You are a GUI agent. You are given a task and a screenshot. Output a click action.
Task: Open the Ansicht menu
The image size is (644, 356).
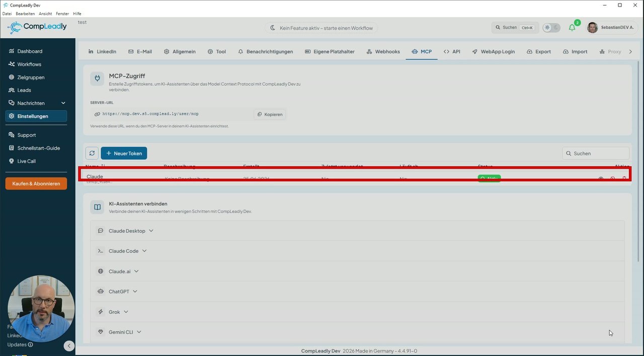45,14
